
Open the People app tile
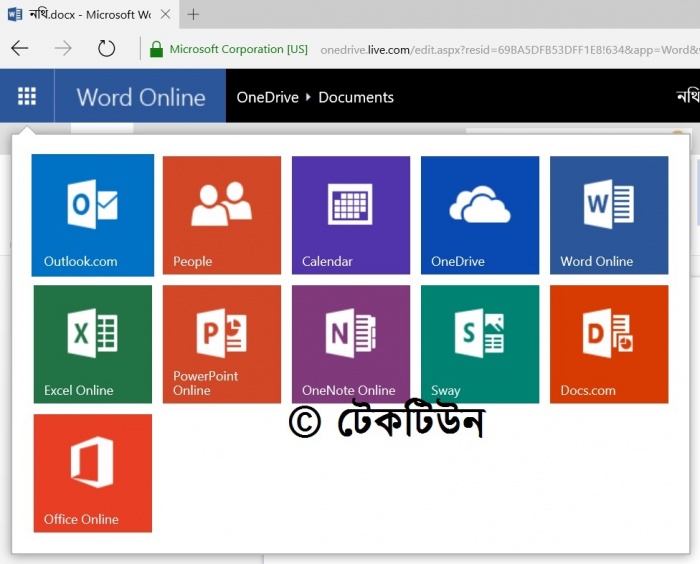(x=222, y=215)
